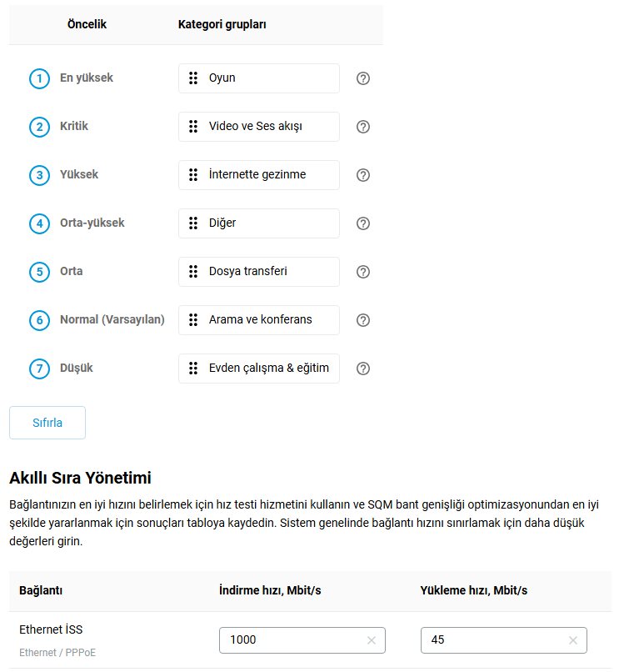Click the İndirme hızı input field
Screen dimensions: 619x672
click(302, 640)
